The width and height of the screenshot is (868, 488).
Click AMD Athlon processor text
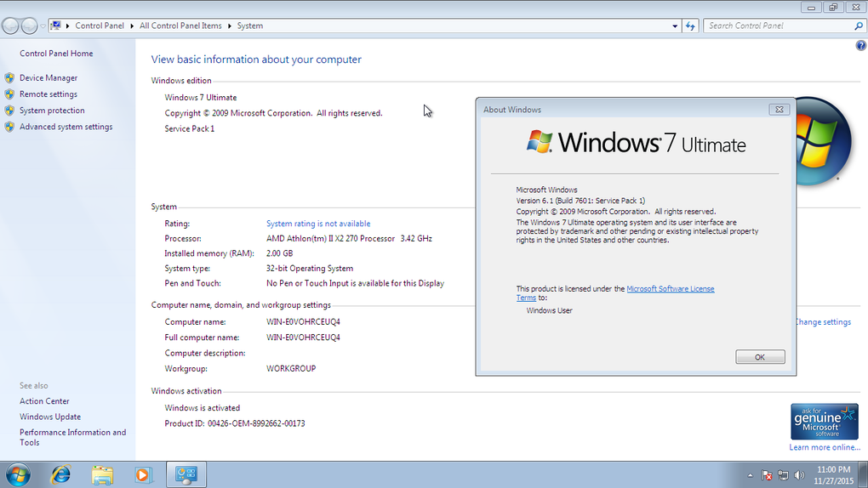(349, 238)
